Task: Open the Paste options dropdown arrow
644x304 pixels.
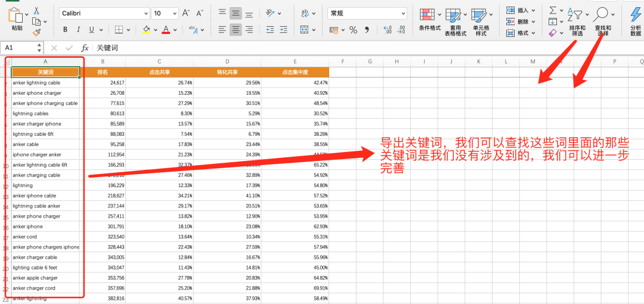Action: click(x=27, y=15)
